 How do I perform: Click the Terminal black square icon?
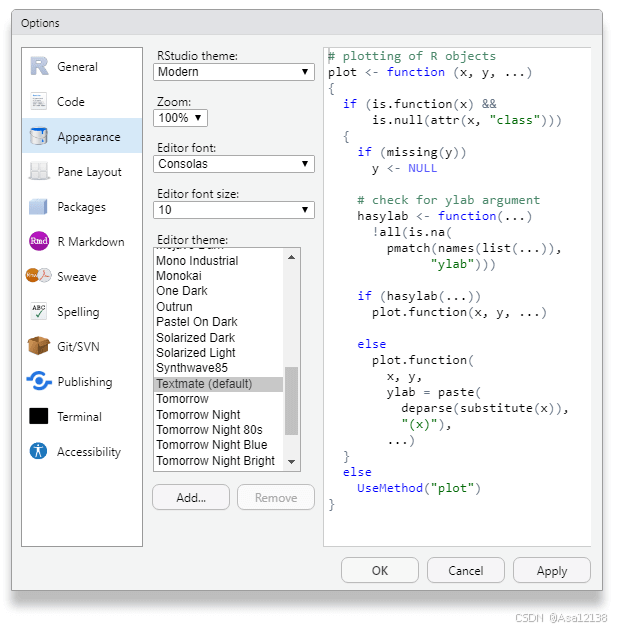[39, 416]
